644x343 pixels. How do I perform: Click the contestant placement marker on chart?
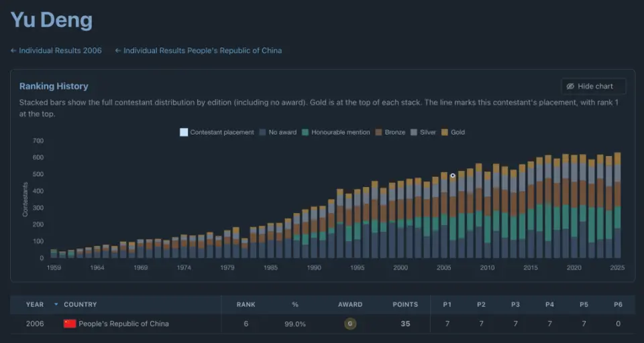(x=453, y=176)
